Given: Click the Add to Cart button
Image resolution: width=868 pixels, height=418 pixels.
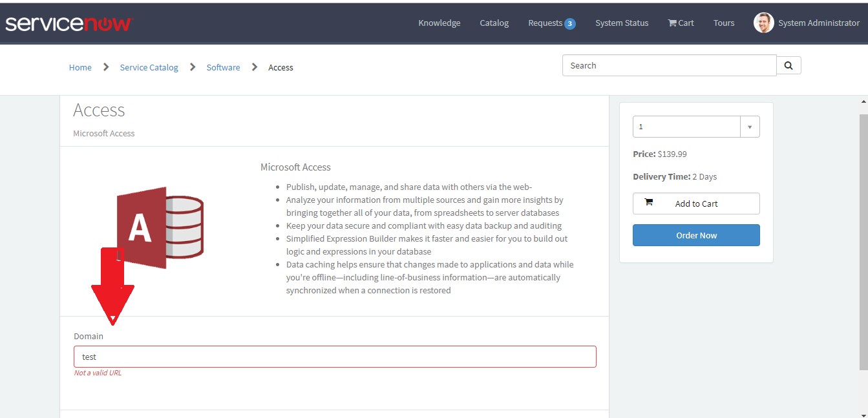Looking at the screenshot, I should pos(696,204).
